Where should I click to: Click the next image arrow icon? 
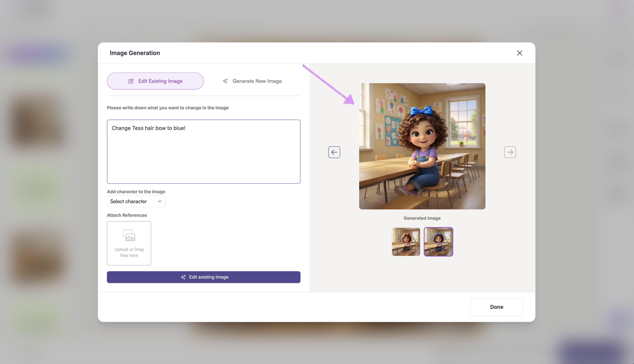pyautogui.click(x=510, y=152)
